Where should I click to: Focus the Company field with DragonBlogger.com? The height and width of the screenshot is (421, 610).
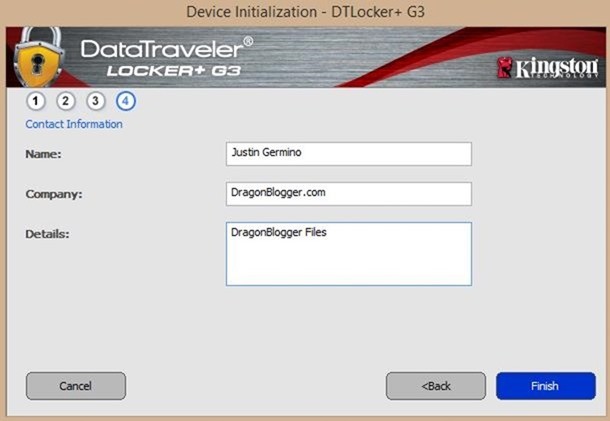click(349, 194)
